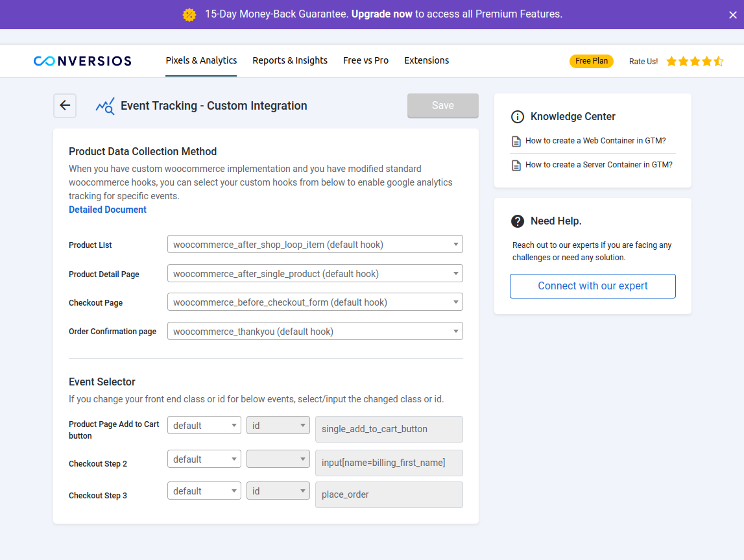Viewport: 744px width, 560px height.
Task: Click the Knowledge Center heading text
Action: pos(573,116)
